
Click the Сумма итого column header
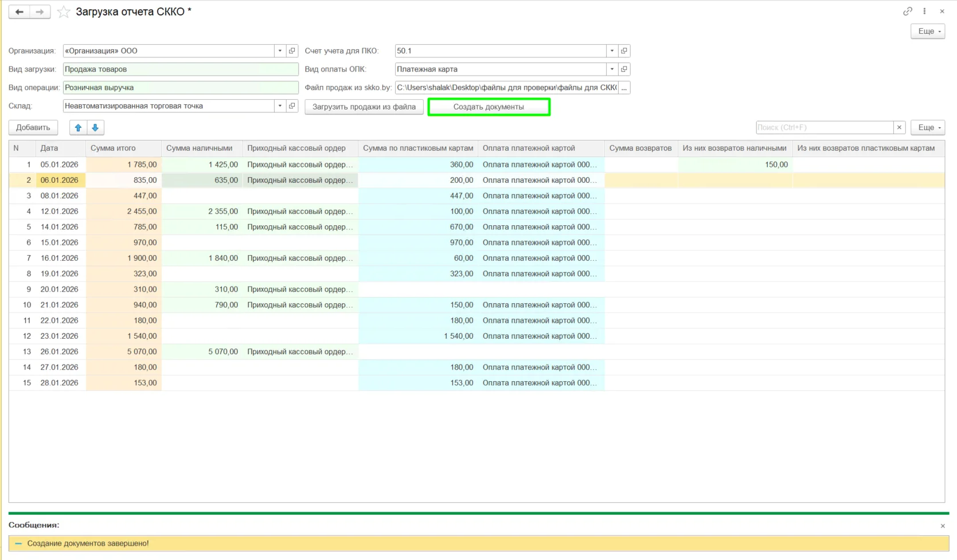click(x=124, y=148)
